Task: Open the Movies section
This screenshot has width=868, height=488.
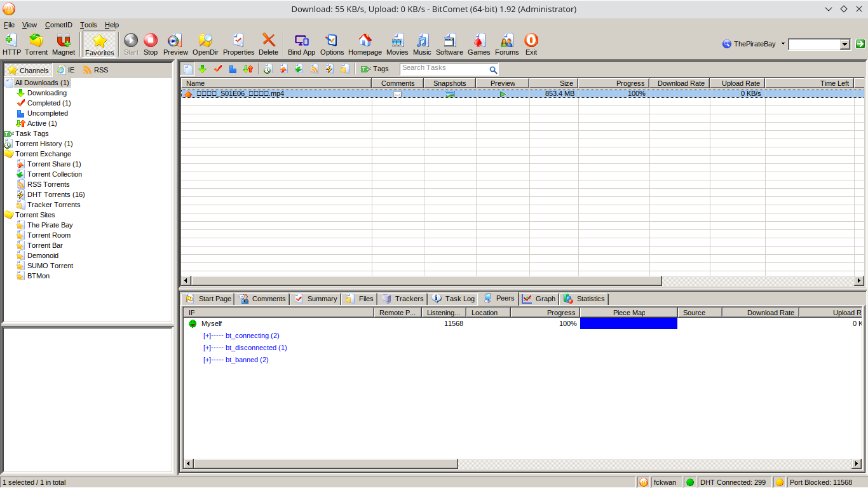Action: click(x=397, y=44)
